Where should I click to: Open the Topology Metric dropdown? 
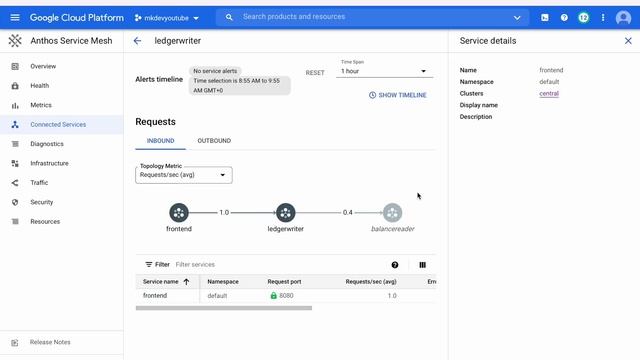pos(184,175)
